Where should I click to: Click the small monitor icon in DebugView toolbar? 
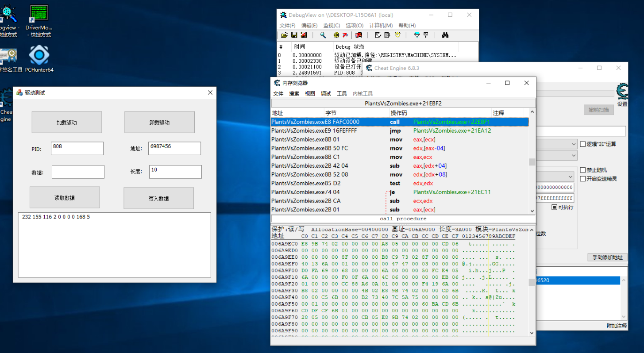426,35
